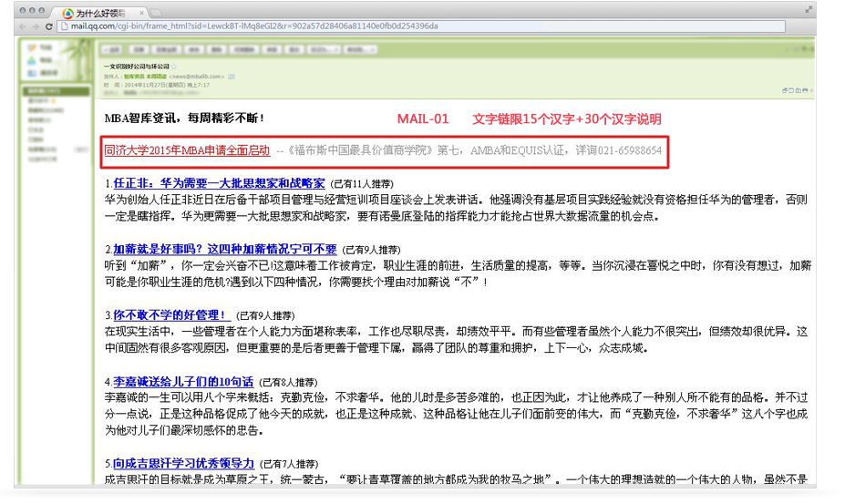Open article 李嘉诚送给儿子们的10句话
Screen dimensions: 845x504
tap(183, 382)
